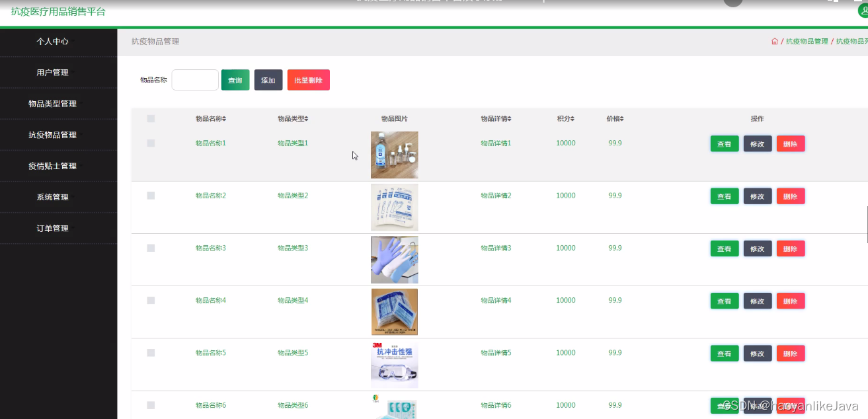Check the checkbox for 物品名称3 row
This screenshot has height=419, width=868.
point(151,248)
